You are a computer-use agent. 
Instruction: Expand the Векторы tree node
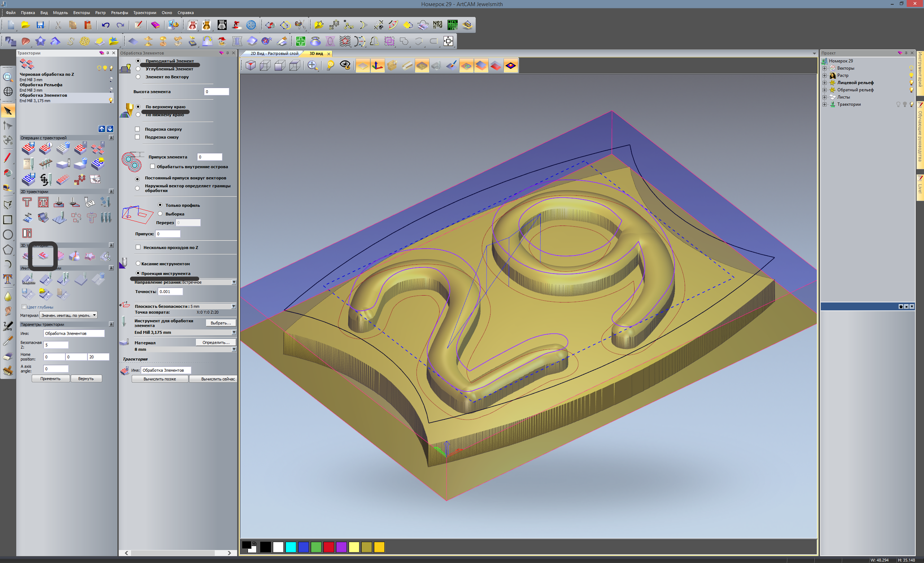[824, 68]
